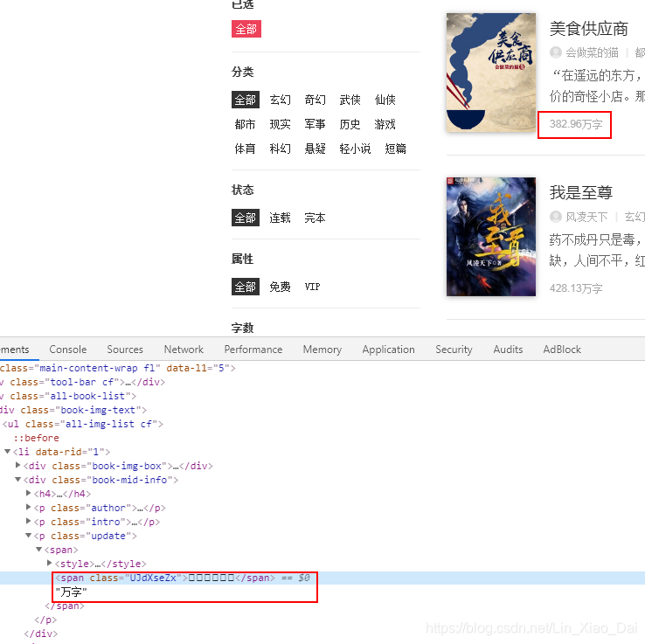Select 全部 under the 分类 category

(246, 100)
